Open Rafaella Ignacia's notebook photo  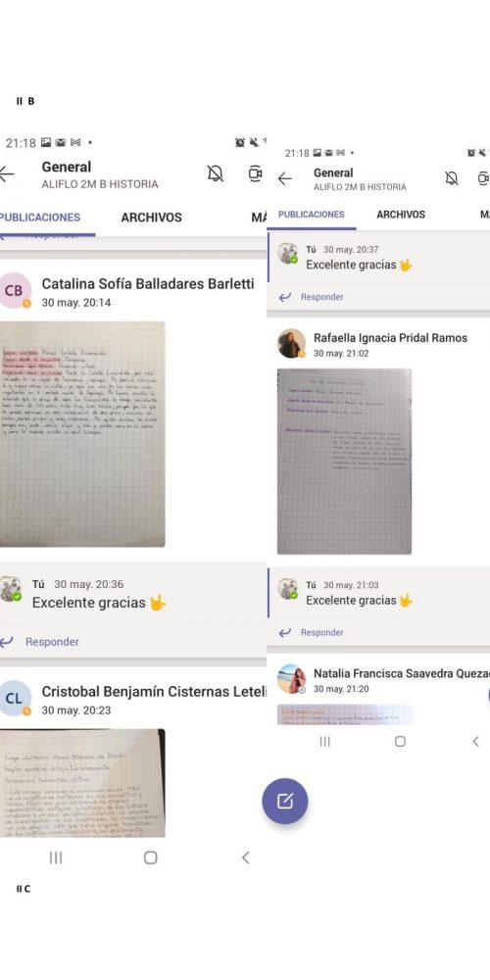coord(344,462)
